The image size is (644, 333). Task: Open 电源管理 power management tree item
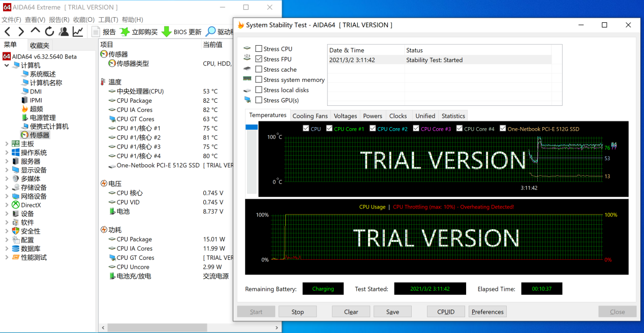click(39, 118)
